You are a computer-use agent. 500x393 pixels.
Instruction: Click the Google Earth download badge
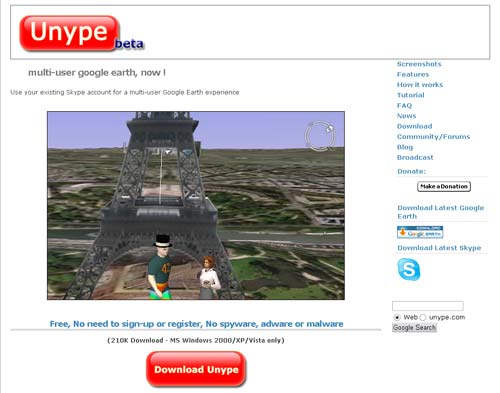click(420, 232)
